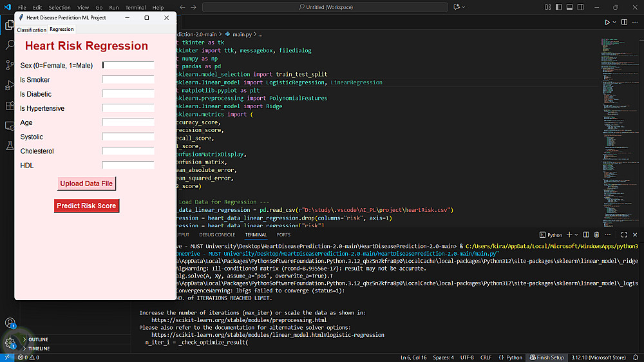Open the new terminal launch profile dropdown
Screen dimensions: 644x362
[x=576, y=235]
